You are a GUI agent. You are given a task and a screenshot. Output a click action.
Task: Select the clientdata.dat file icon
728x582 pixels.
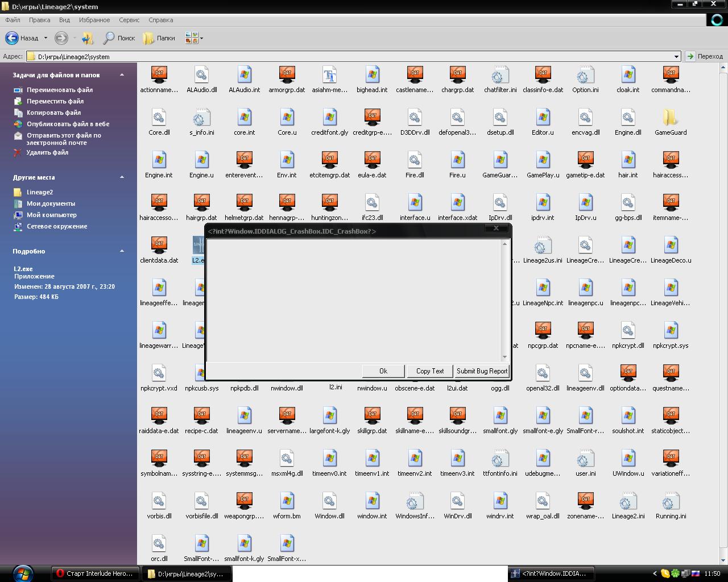click(159, 245)
